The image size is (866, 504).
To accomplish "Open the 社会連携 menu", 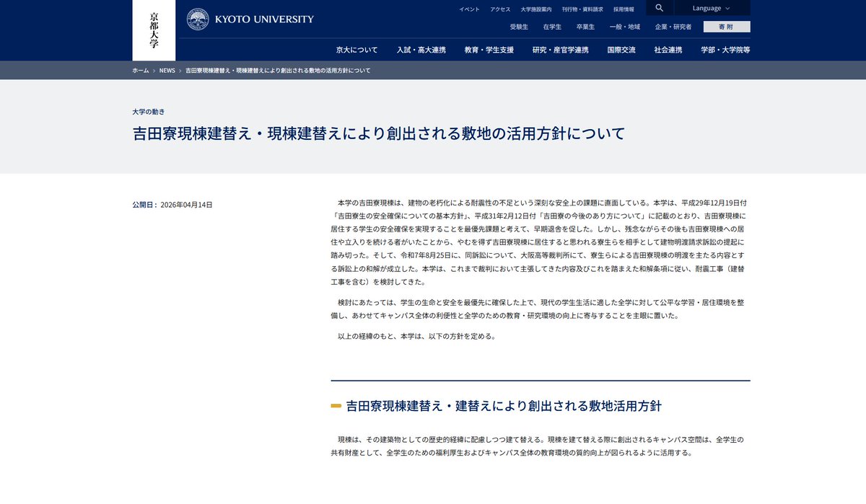I will coord(668,50).
